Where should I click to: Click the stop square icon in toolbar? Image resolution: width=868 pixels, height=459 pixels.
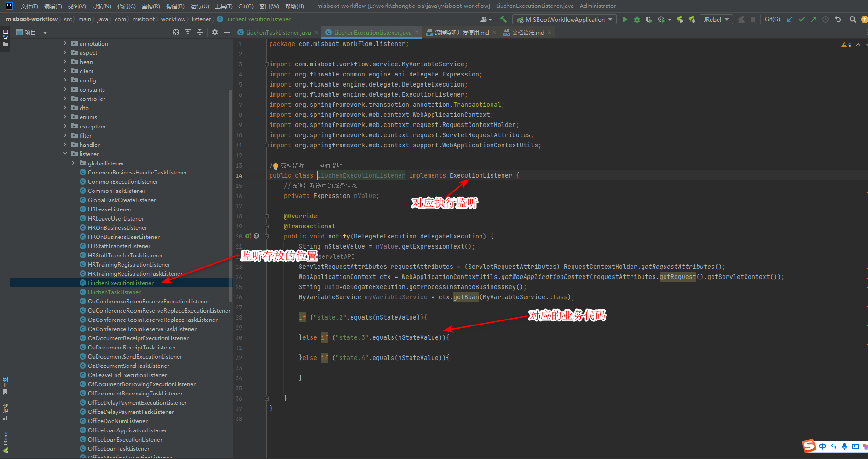coord(753,19)
